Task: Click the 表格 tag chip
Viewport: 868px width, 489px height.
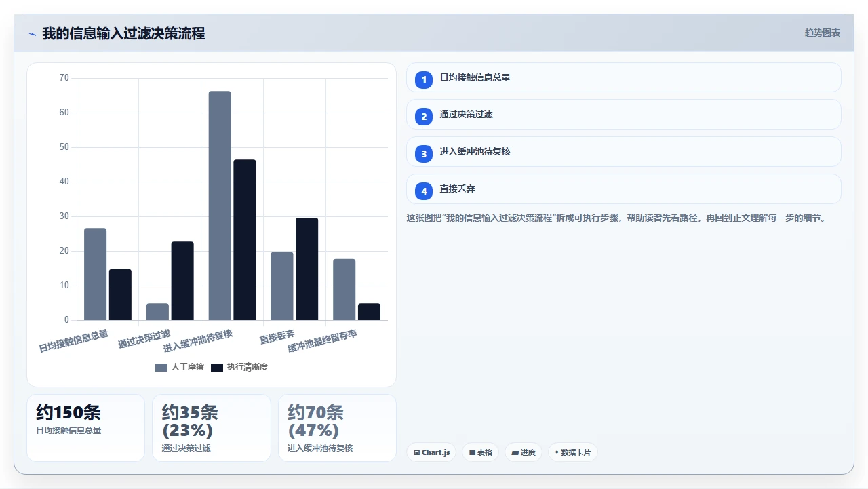Action: pyautogui.click(x=481, y=452)
